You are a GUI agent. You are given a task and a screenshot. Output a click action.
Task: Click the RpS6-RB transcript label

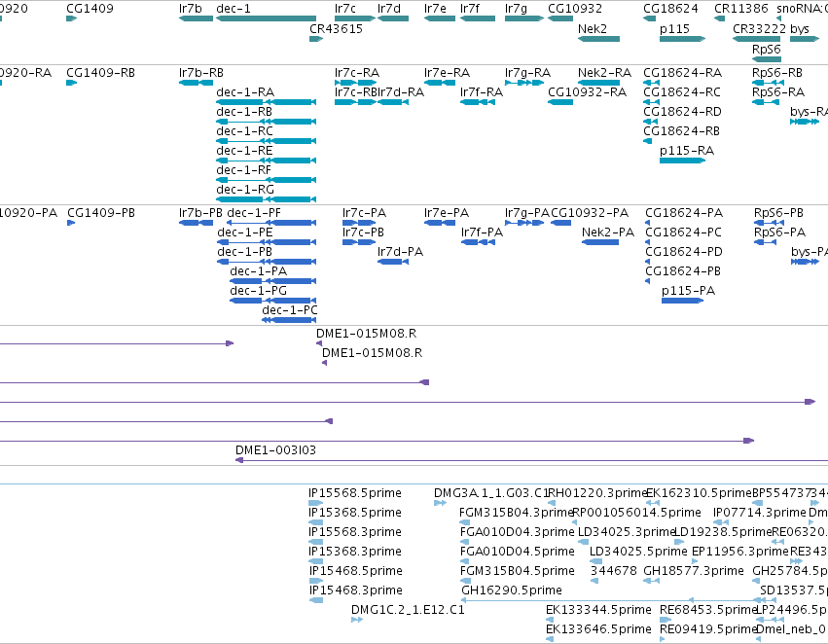click(x=777, y=73)
